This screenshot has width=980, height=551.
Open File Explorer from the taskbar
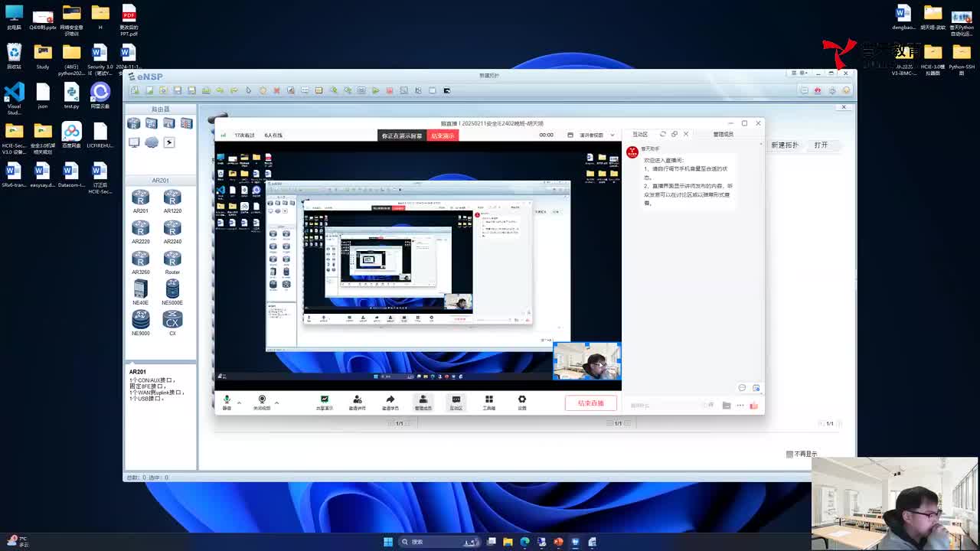[x=508, y=542]
